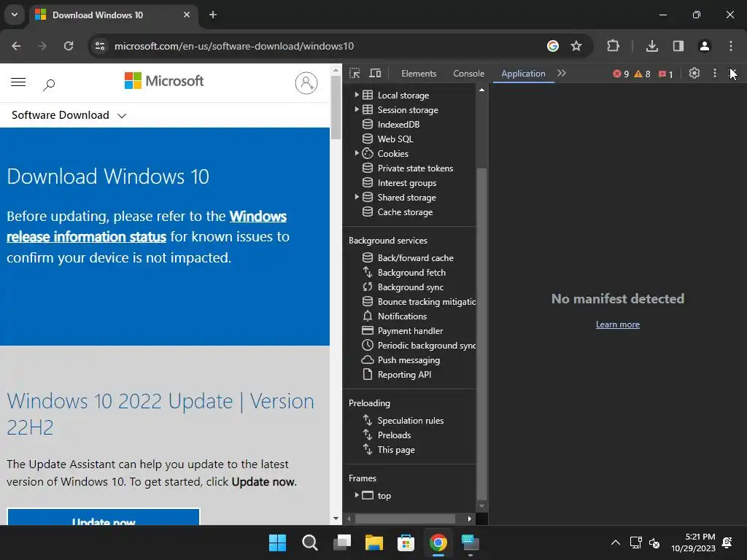Open Interest groups entry
This screenshot has width=747, height=560.
pyautogui.click(x=407, y=183)
